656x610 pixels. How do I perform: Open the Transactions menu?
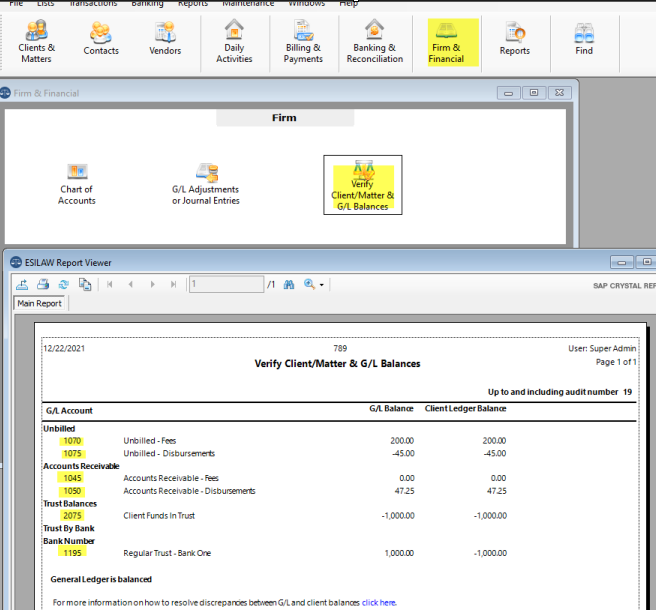(93, 3)
